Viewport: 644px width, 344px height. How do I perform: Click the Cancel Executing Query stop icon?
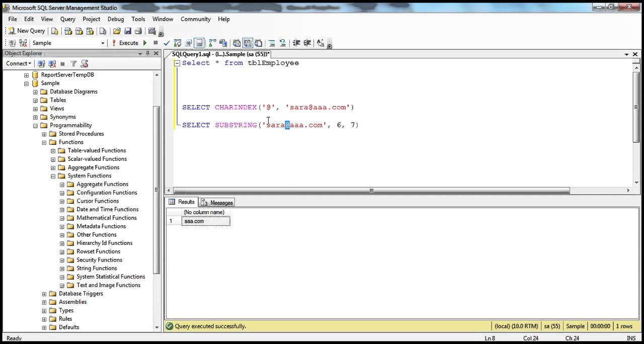coord(155,43)
